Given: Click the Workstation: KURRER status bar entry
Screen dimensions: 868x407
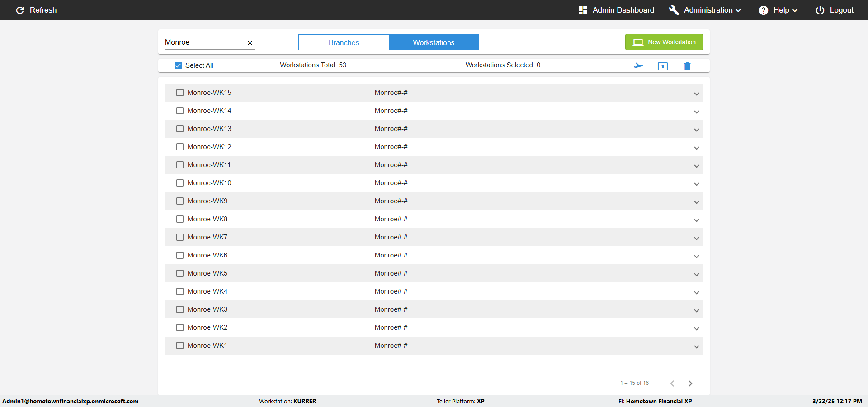Looking at the screenshot, I should point(288,401).
